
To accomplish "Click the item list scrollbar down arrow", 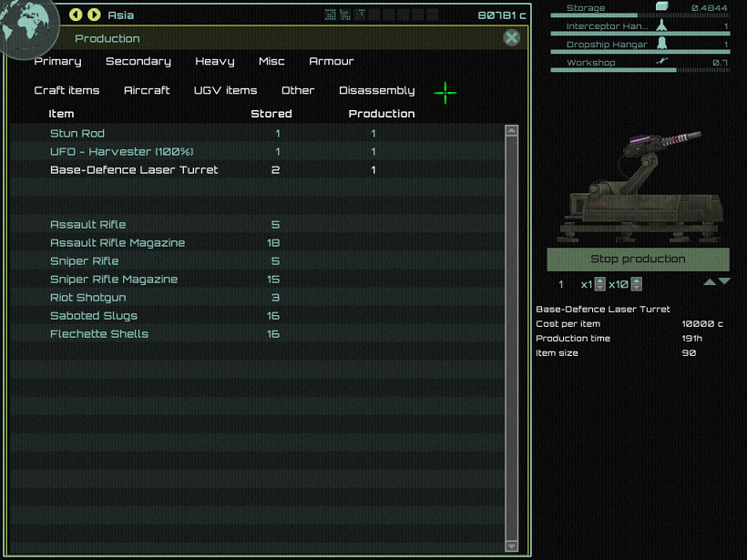I will point(511,546).
